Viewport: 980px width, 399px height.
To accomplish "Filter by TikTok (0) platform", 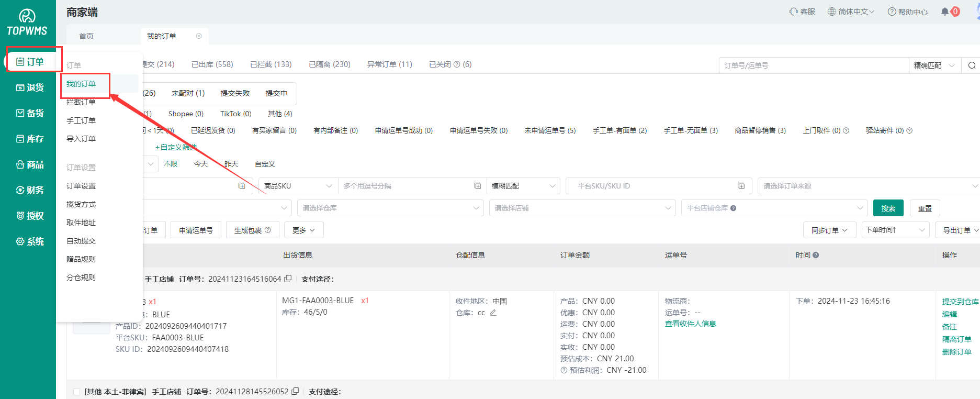I will [235, 114].
